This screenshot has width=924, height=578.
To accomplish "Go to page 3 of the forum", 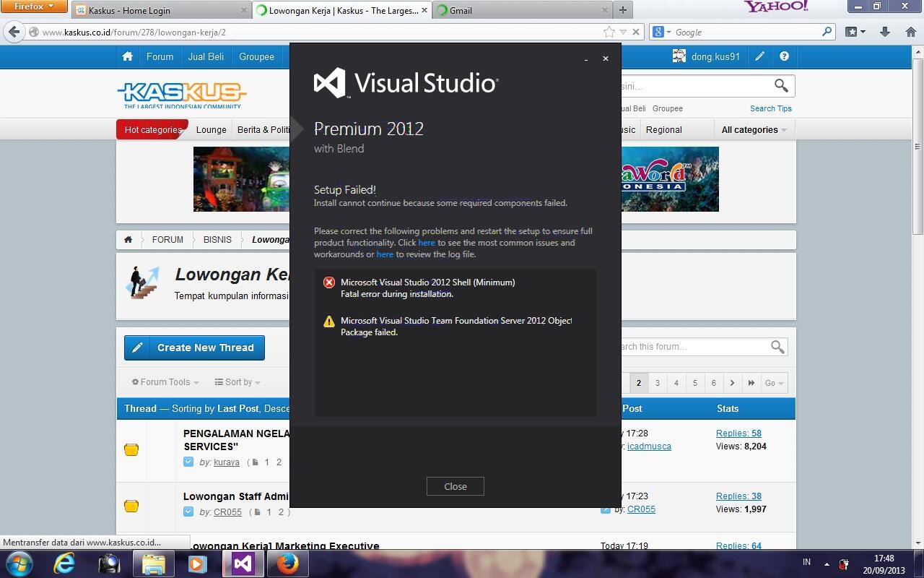I will click(x=657, y=383).
